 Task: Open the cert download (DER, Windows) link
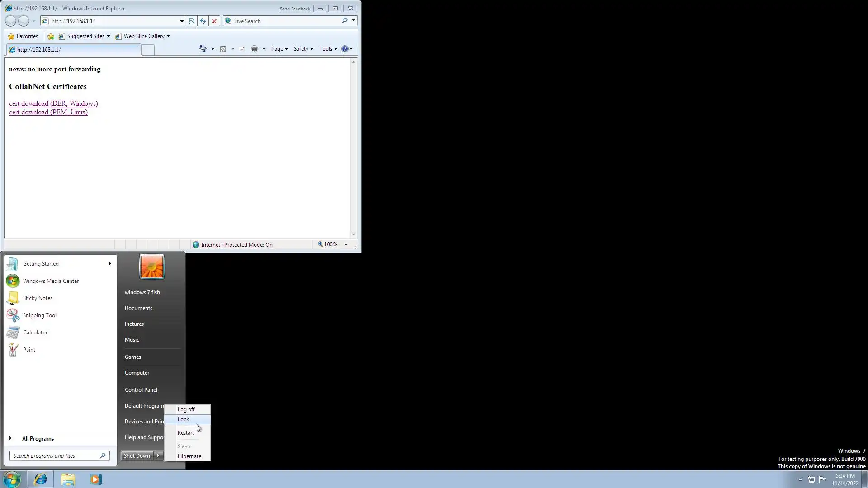point(53,103)
